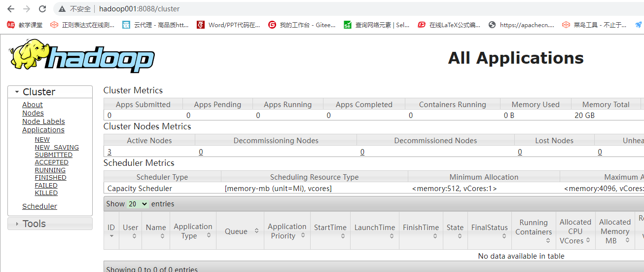Open the 在线LaTeX公式编辑 bookmark
The image size is (644, 272).
[x=449, y=25]
